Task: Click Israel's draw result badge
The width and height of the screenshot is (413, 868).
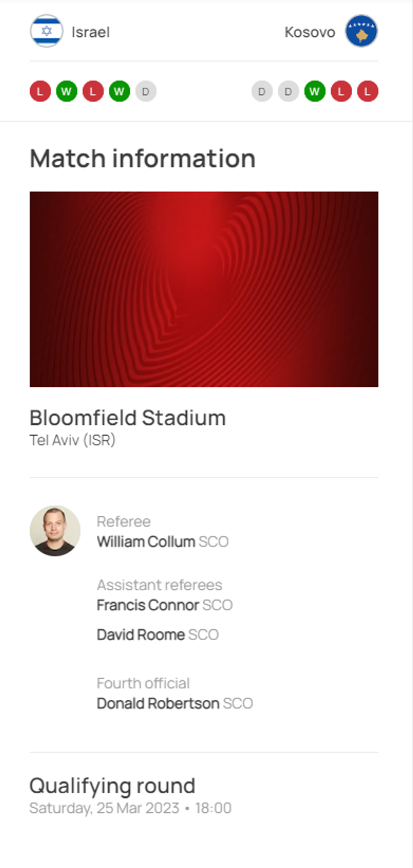Action: pyautogui.click(x=146, y=92)
